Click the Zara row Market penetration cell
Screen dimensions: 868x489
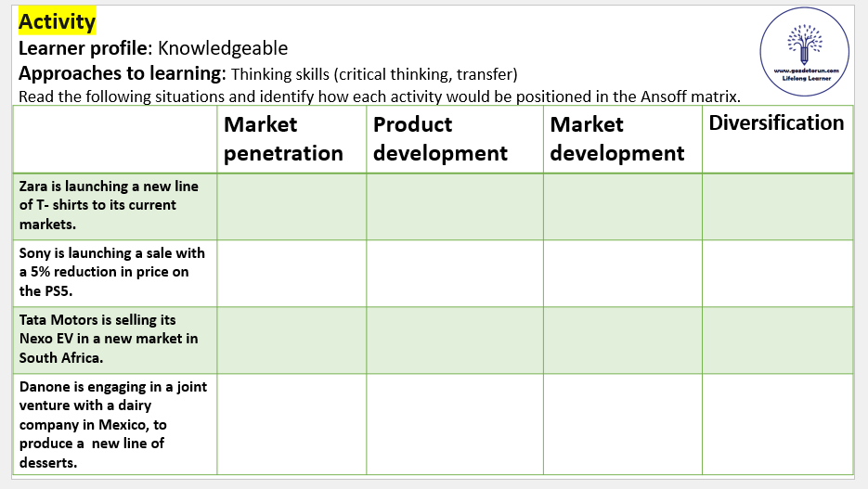291,206
